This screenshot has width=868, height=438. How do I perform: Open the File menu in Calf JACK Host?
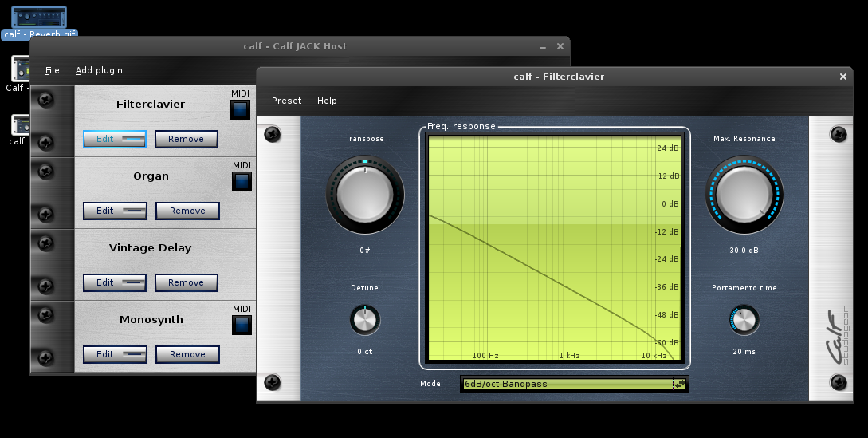(x=52, y=70)
